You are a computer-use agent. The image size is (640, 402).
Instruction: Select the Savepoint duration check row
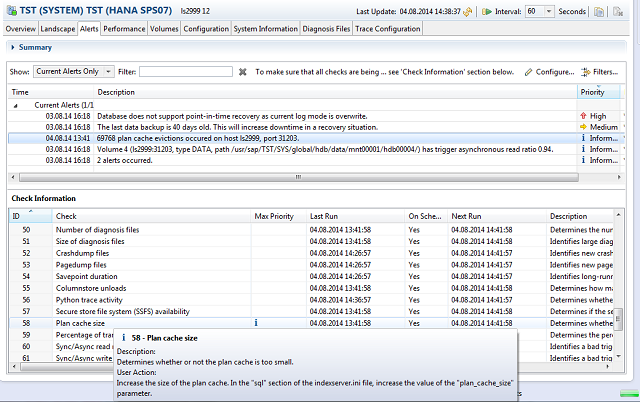(x=311, y=276)
